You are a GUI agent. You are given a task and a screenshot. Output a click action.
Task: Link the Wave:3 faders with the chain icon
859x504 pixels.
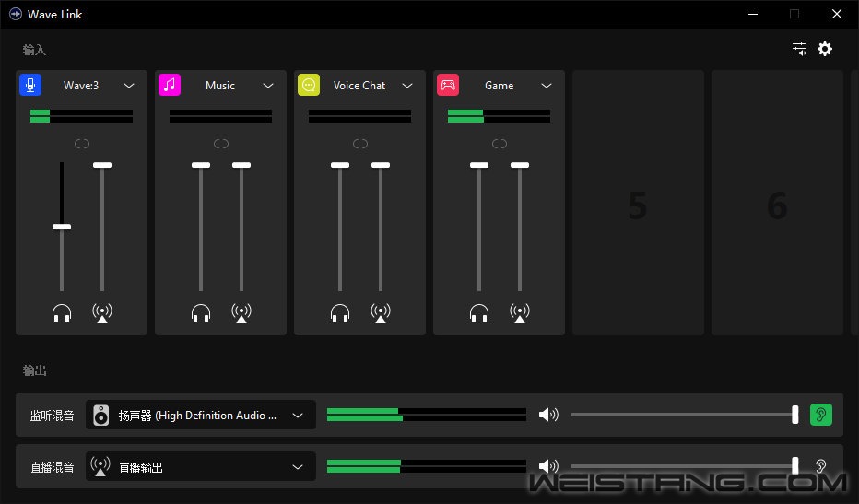82,144
